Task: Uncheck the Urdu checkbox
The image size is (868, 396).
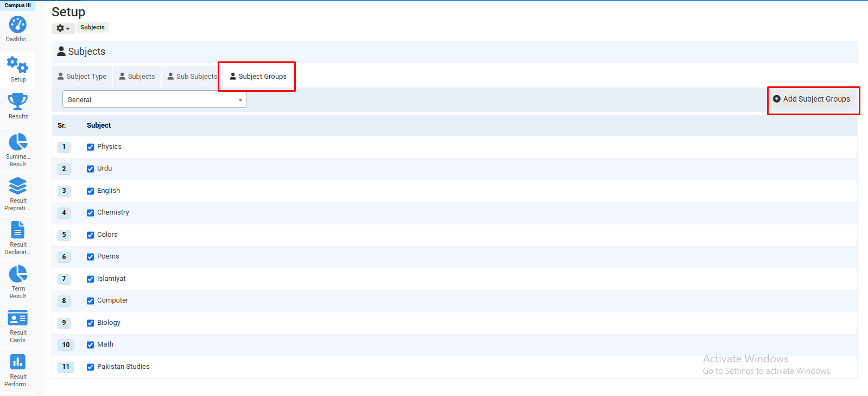Action: (x=91, y=169)
